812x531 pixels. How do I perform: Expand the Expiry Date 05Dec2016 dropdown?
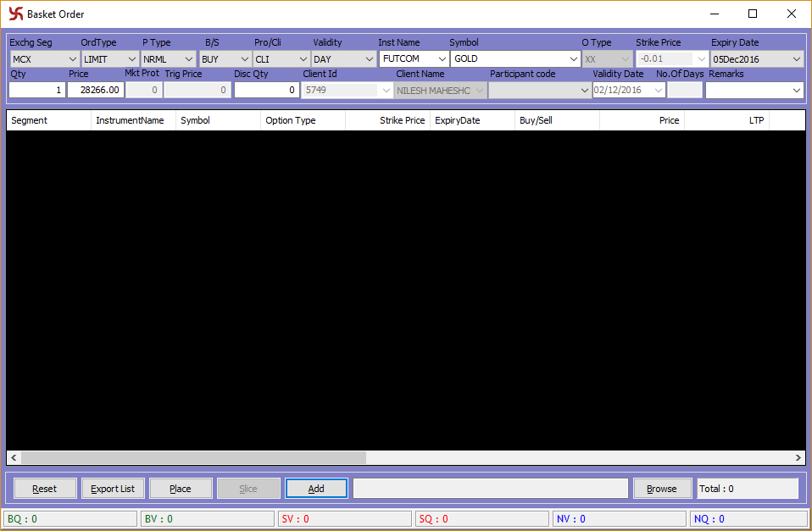coord(797,58)
